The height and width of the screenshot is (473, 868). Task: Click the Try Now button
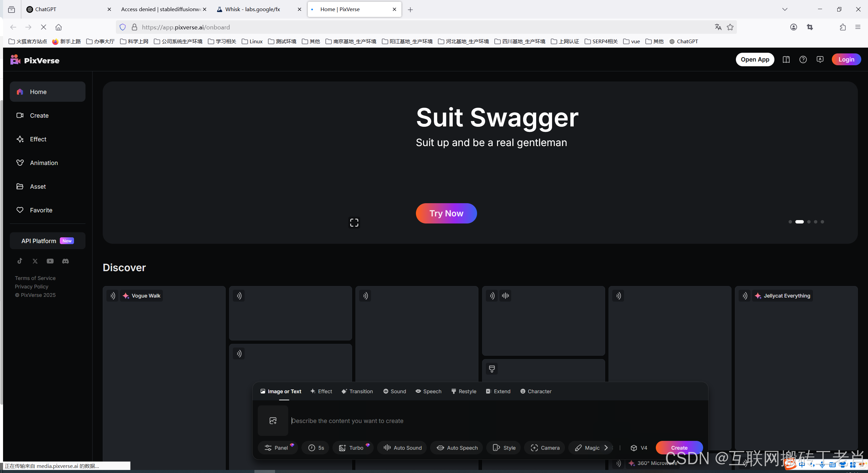[446, 213]
